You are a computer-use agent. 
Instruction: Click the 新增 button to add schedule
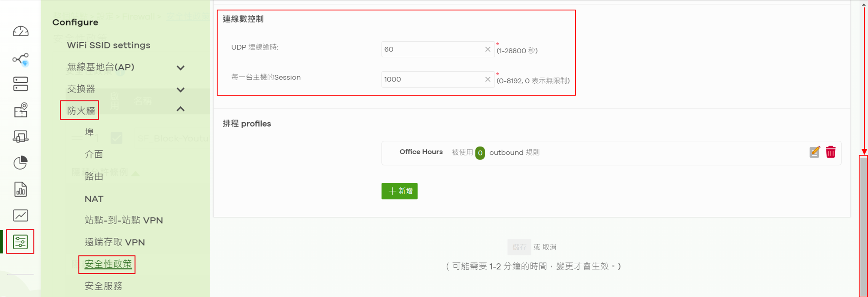tap(399, 191)
